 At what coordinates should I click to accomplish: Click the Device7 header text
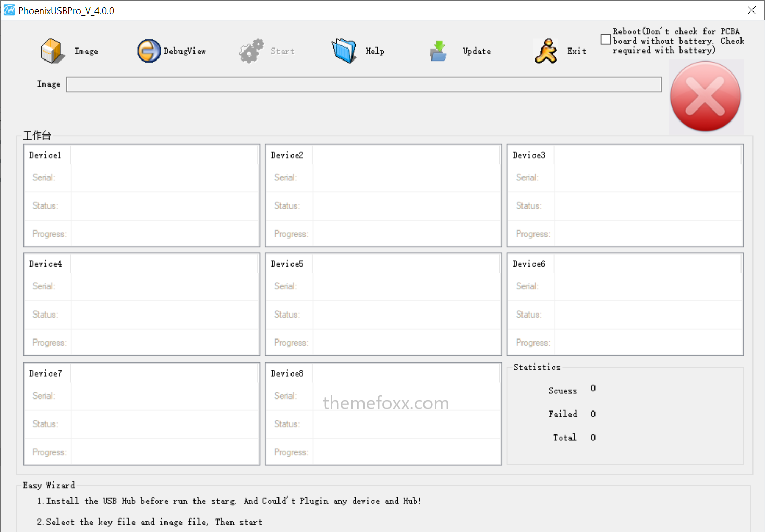pos(45,374)
